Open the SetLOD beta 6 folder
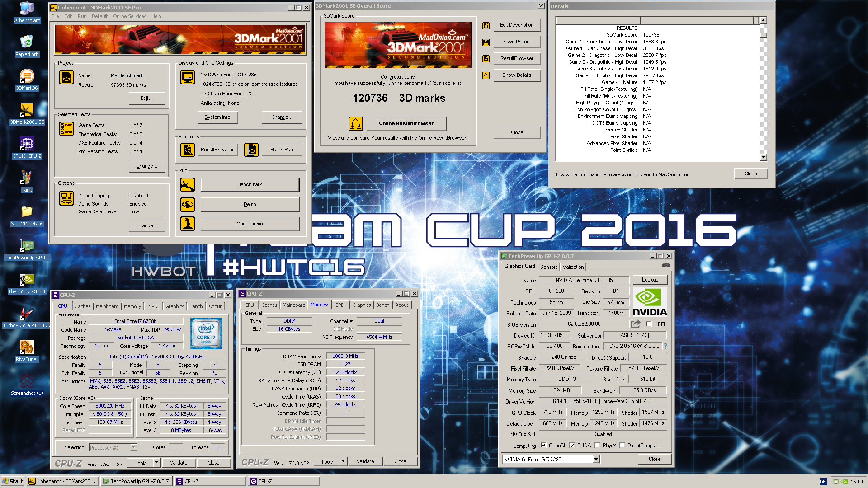This screenshot has width=868, height=488. pos(27,215)
